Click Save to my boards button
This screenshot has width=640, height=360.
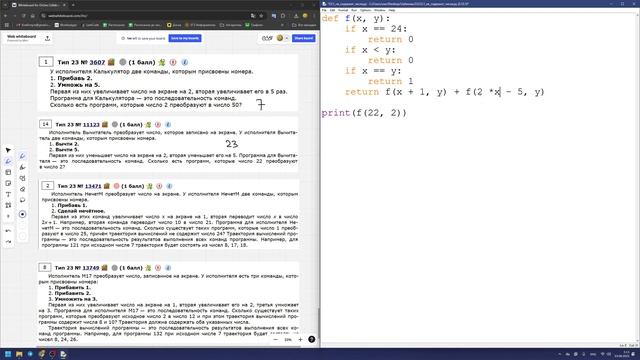click(x=185, y=38)
